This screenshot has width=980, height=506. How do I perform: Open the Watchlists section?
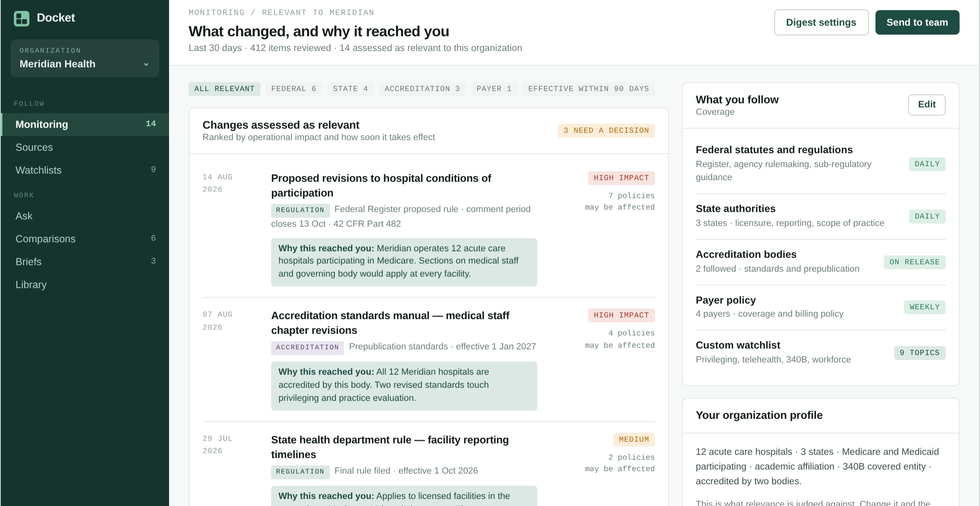(x=85, y=170)
